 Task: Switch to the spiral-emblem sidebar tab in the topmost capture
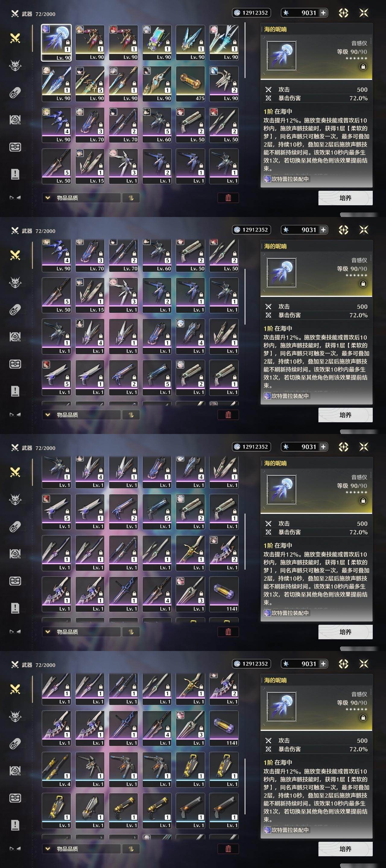tap(15, 120)
